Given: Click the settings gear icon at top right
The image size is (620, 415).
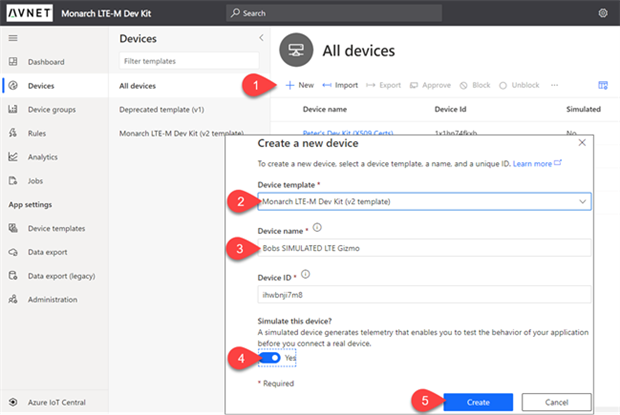Looking at the screenshot, I should [602, 13].
